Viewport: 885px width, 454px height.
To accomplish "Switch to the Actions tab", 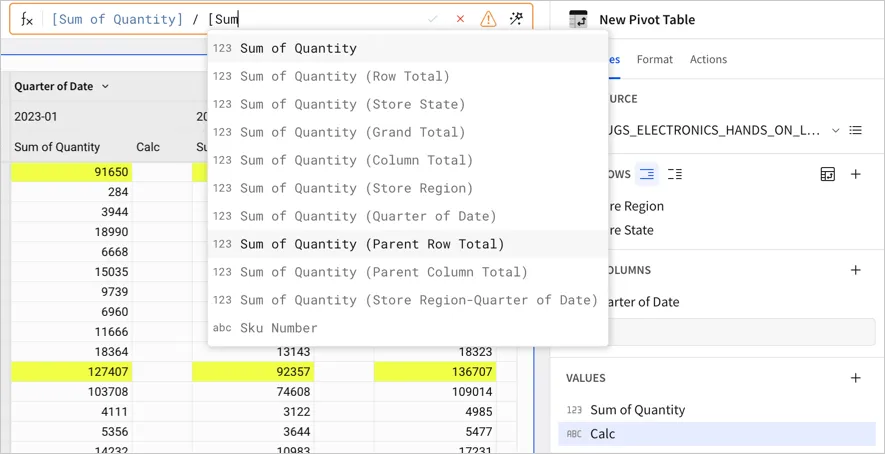I will pos(708,59).
